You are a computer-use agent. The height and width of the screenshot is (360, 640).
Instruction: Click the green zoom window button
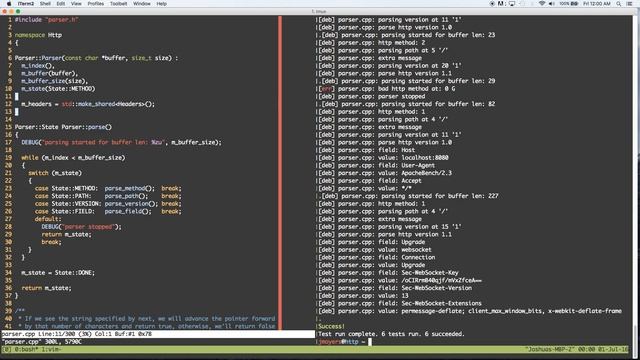[x=18, y=11]
